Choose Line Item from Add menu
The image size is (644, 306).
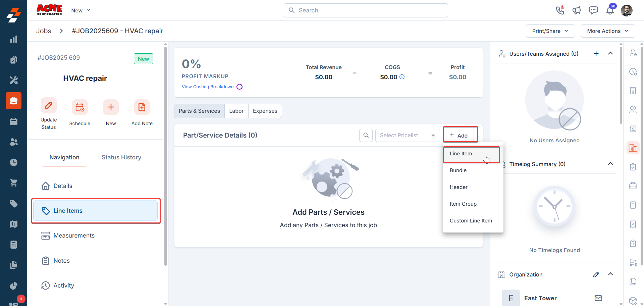[471, 154]
